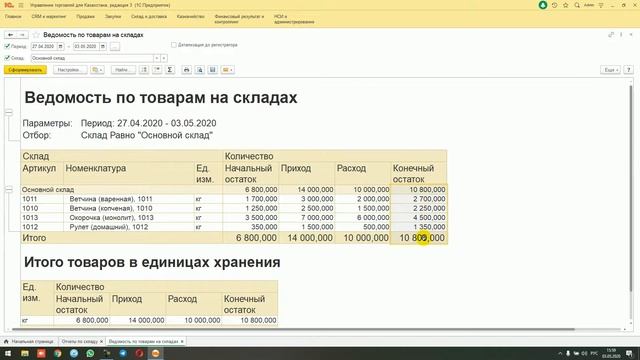The height and width of the screenshot is (360, 640).
Task: Open НСИ и администрирование section
Action: click(x=294, y=19)
